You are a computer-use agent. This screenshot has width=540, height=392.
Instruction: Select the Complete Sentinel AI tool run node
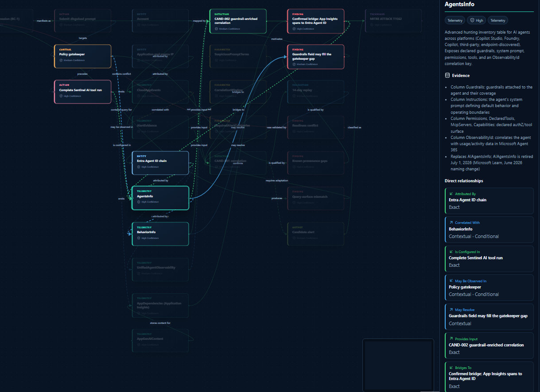pos(82,92)
